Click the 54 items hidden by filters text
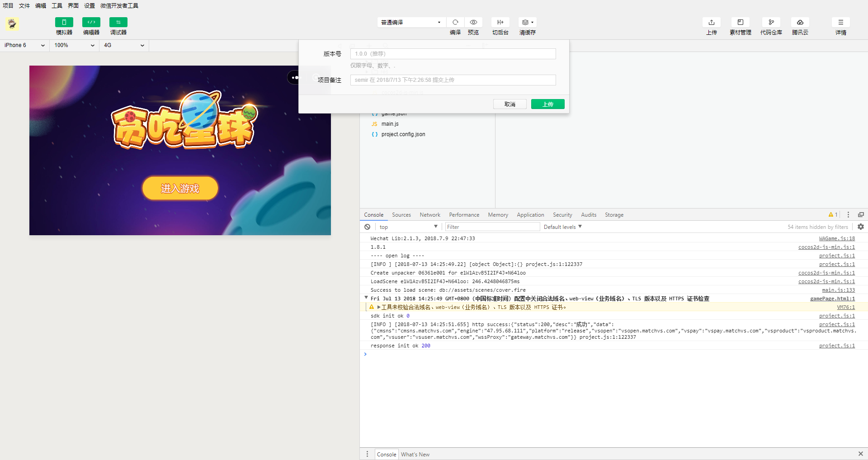 [x=818, y=227]
